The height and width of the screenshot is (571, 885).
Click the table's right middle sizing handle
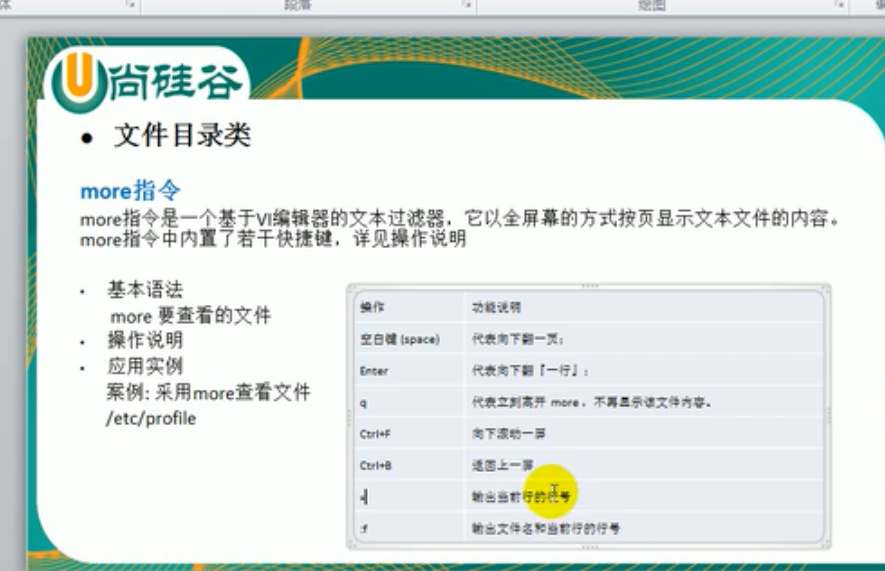click(829, 416)
